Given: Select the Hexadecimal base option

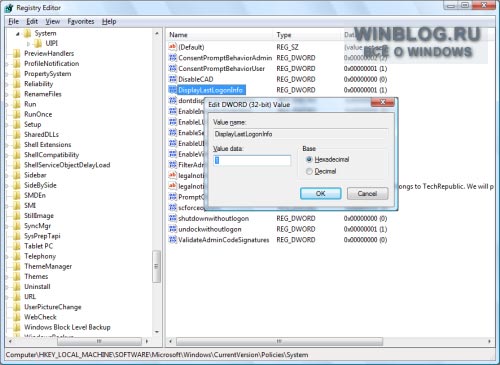Looking at the screenshot, I should pos(309,159).
